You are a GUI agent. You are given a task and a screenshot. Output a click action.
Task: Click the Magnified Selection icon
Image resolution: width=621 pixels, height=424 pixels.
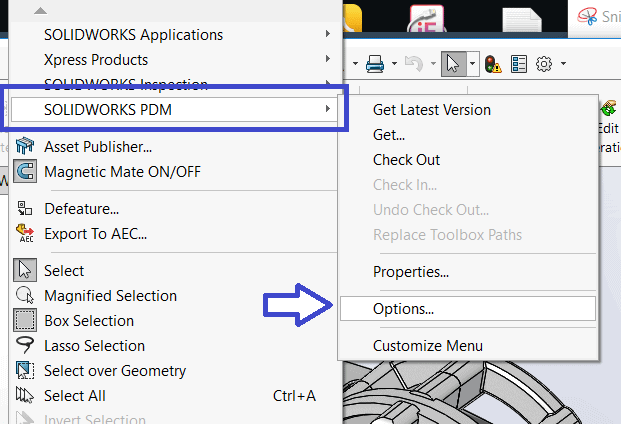coord(25,295)
